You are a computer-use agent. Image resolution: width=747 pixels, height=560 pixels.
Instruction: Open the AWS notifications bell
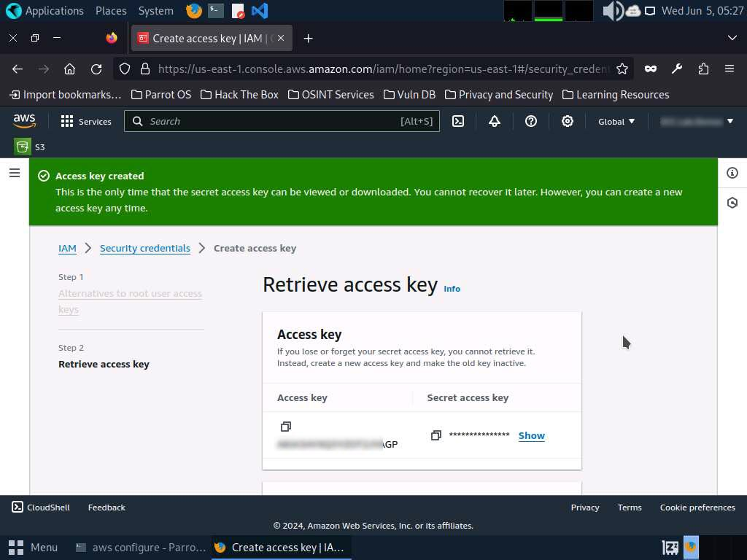point(495,121)
